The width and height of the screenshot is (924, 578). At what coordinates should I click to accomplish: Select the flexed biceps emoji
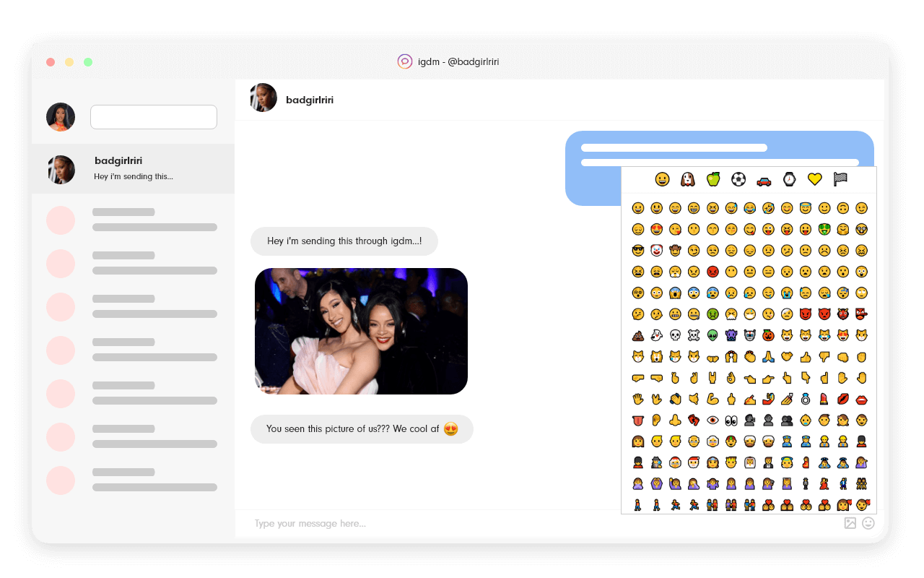712,398
